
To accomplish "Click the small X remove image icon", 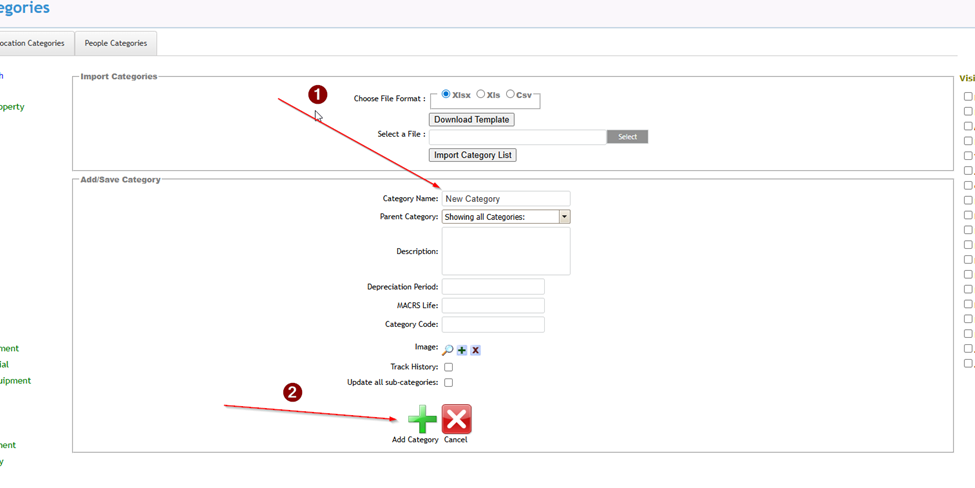I will click(x=476, y=350).
